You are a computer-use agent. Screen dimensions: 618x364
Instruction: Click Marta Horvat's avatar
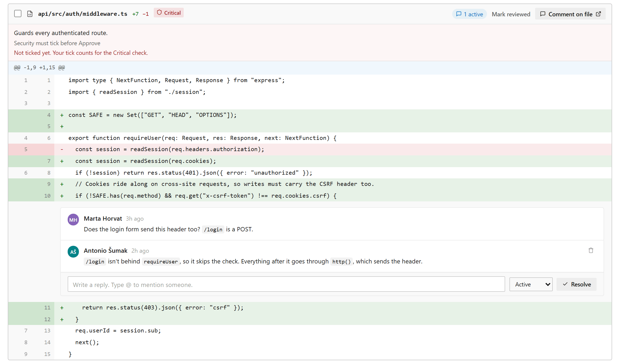pyautogui.click(x=73, y=220)
